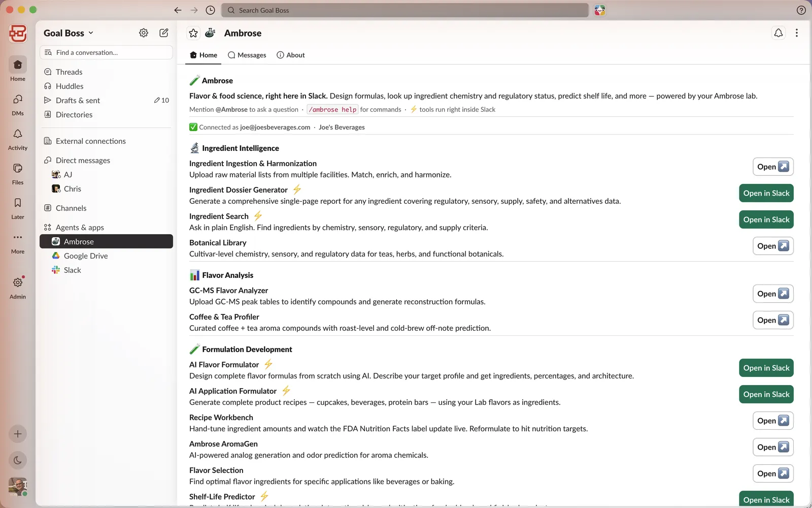Open GC-MS Flavor Analyzer
The image size is (812, 508).
pyautogui.click(x=773, y=294)
